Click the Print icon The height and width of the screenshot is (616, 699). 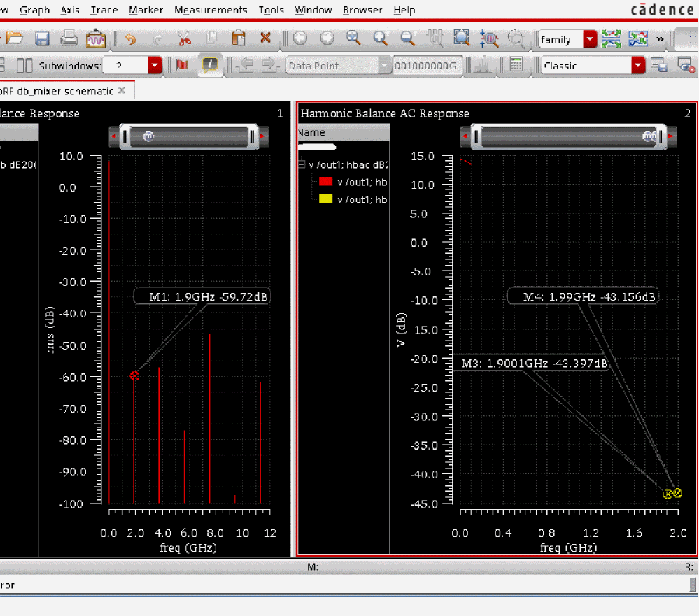point(69,38)
